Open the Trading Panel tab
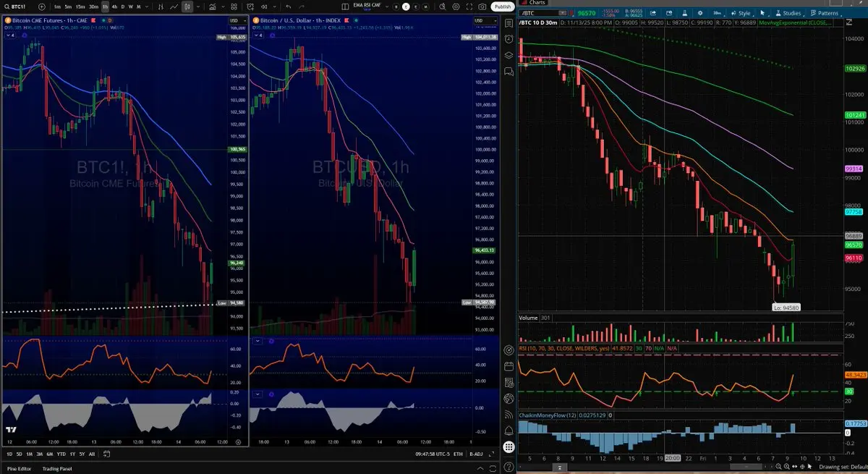The height and width of the screenshot is (474, 868). [57, 469]
